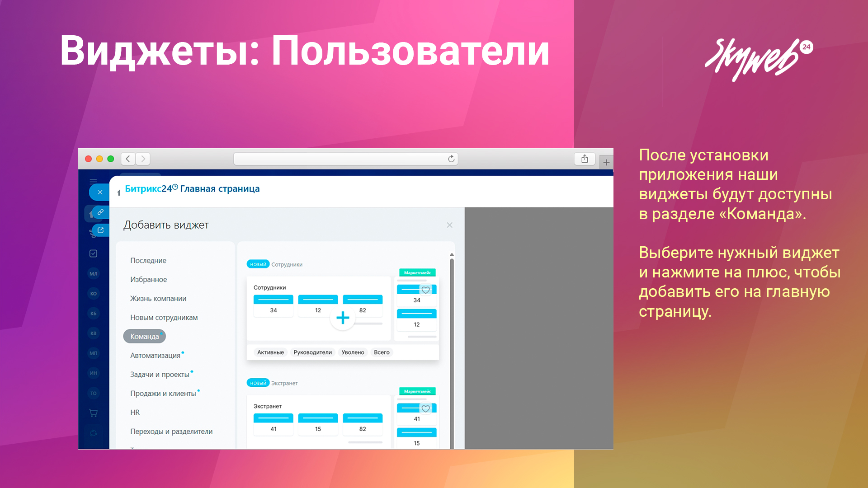868x488 pixels.
Task: Open the Команда widget category
Action: (144, 336)
